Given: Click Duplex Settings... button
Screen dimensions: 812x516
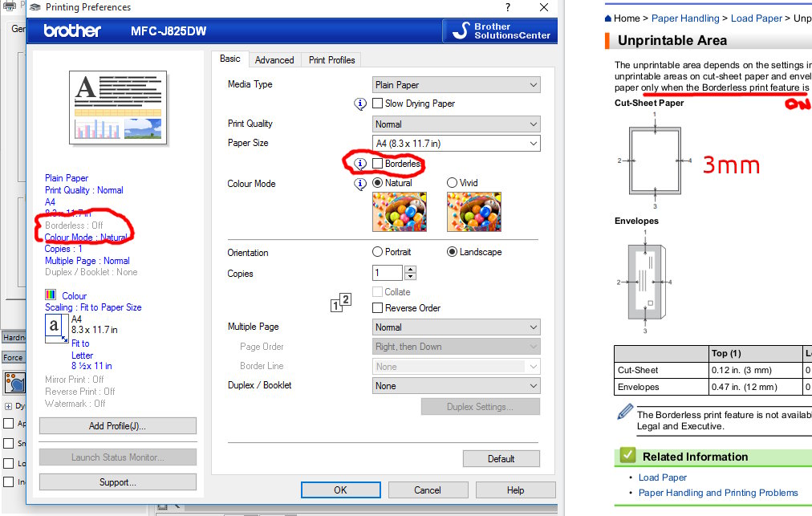Looking at the screenshot, I should [481, 407].
